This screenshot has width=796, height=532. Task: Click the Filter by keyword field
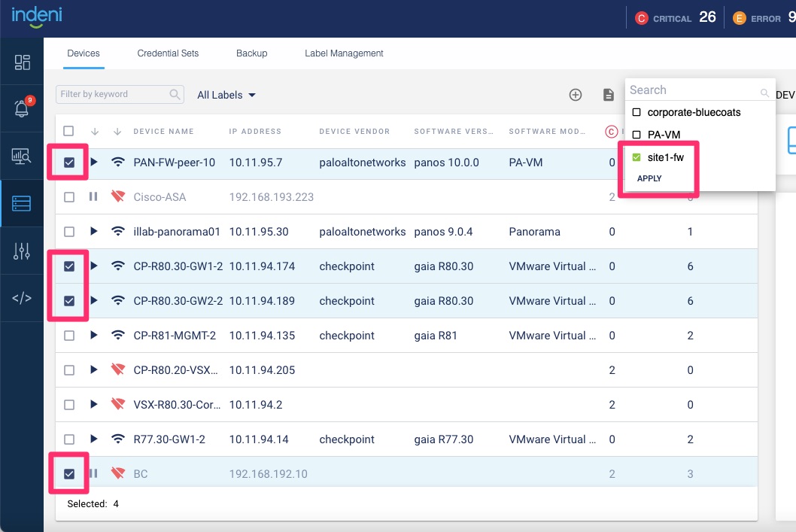point(113,94)
